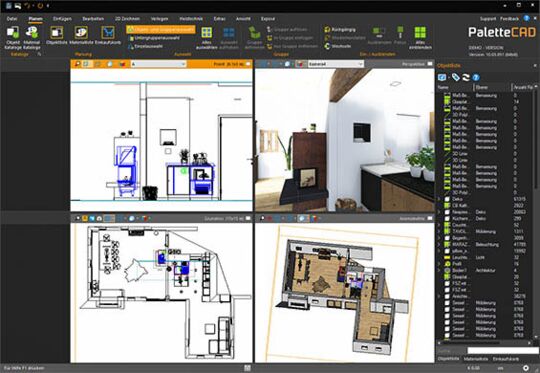Click the blue help icon in Objektliste panel

pos(476,77)
